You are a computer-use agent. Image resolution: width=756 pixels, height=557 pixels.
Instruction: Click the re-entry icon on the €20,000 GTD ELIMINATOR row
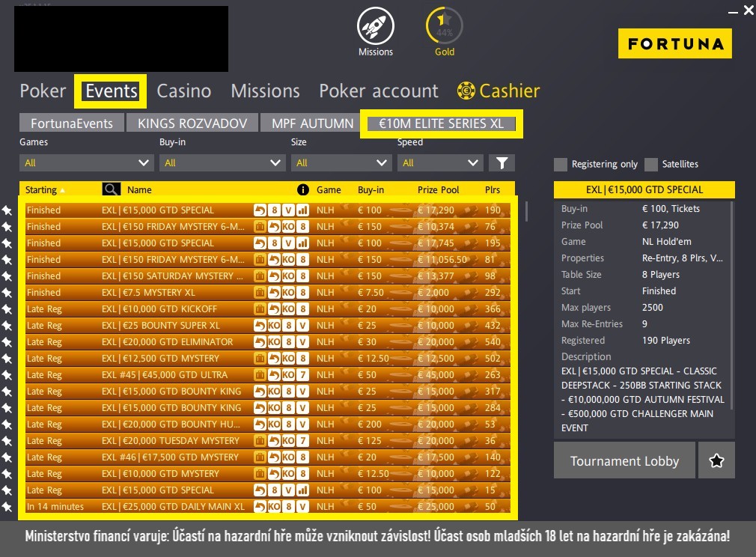[x=260, y=341]
